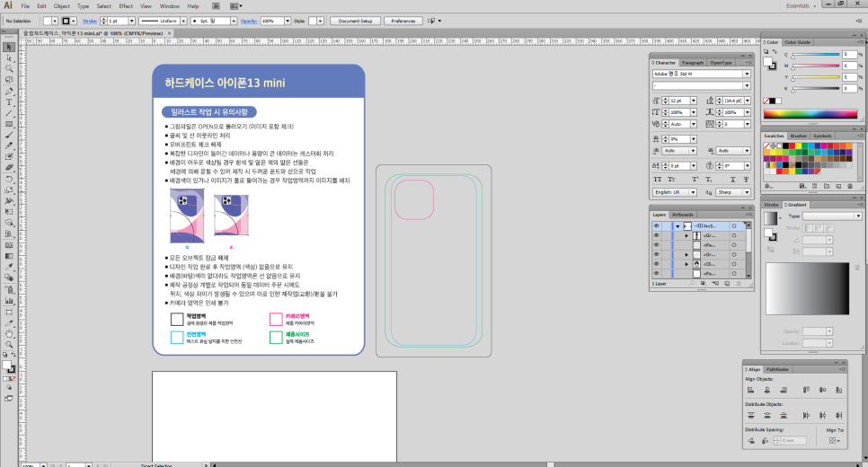Select the Eyedropper tool
Viewport: 868px width, 467px height.
click(x=9, y=268)
